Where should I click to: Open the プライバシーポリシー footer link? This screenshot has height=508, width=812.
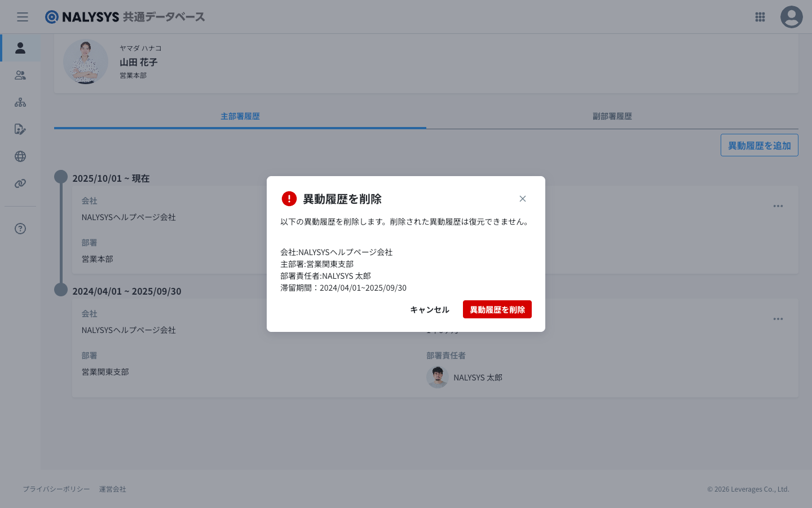pos(56,489)
